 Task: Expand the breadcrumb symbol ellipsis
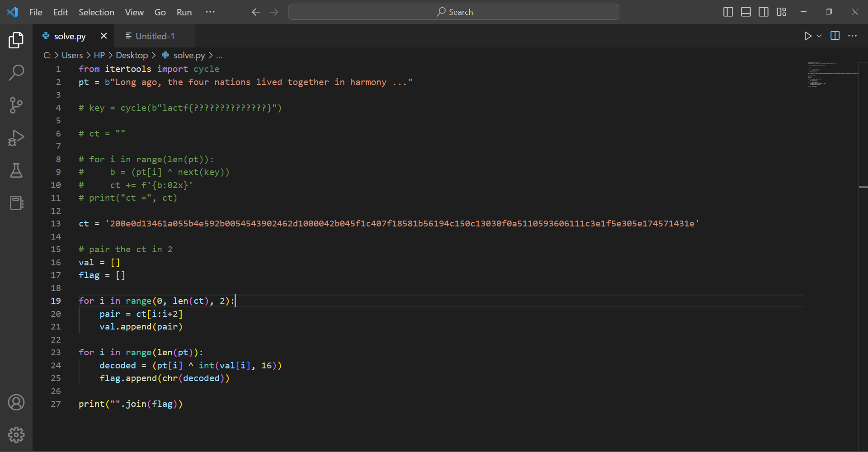(219, 56)
